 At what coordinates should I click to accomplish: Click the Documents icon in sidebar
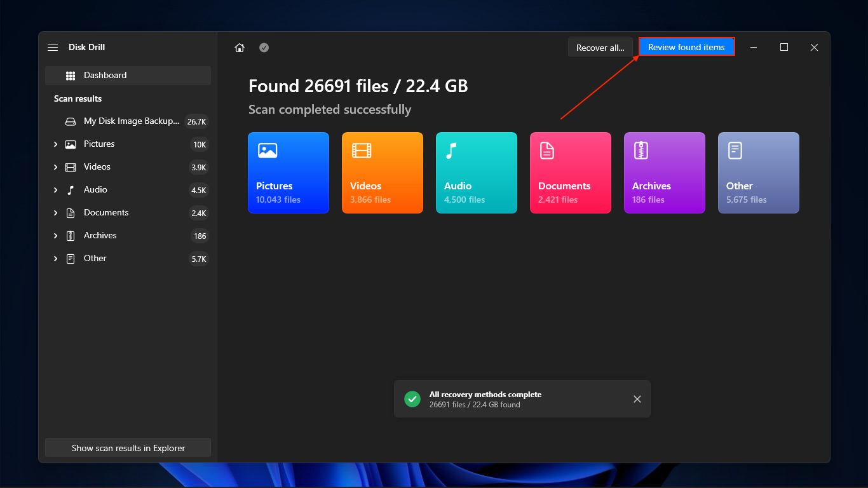pos(71,213)
